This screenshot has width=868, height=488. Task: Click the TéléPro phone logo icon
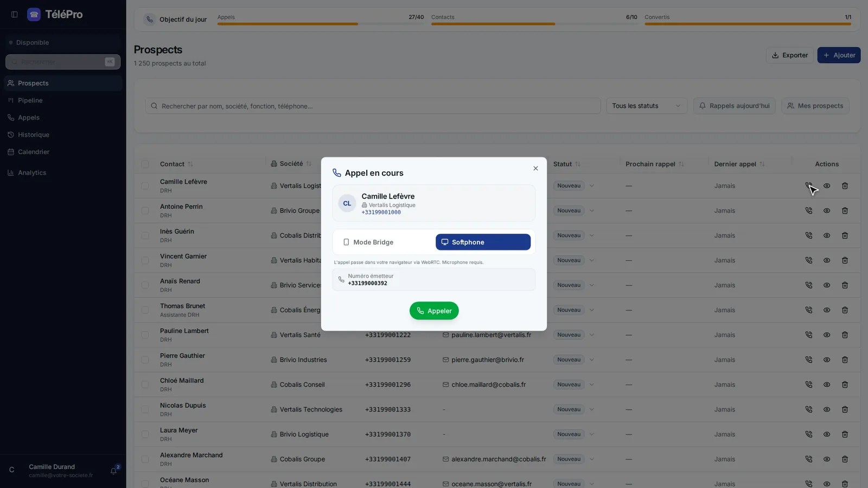click(34, 15)
